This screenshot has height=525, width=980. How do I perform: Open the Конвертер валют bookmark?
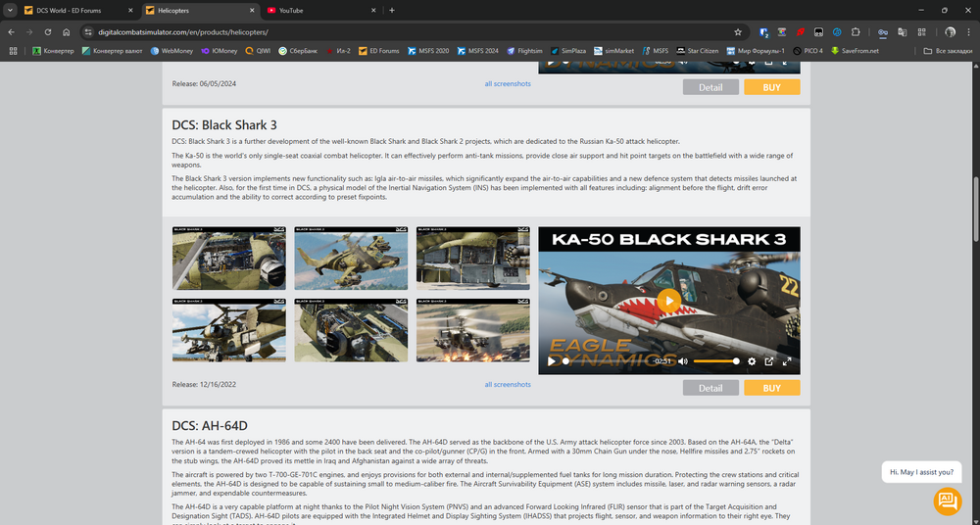(x=113, y=51)
